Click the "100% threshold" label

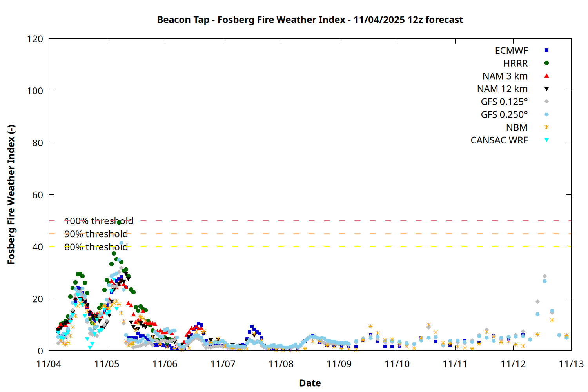[99, 221]
